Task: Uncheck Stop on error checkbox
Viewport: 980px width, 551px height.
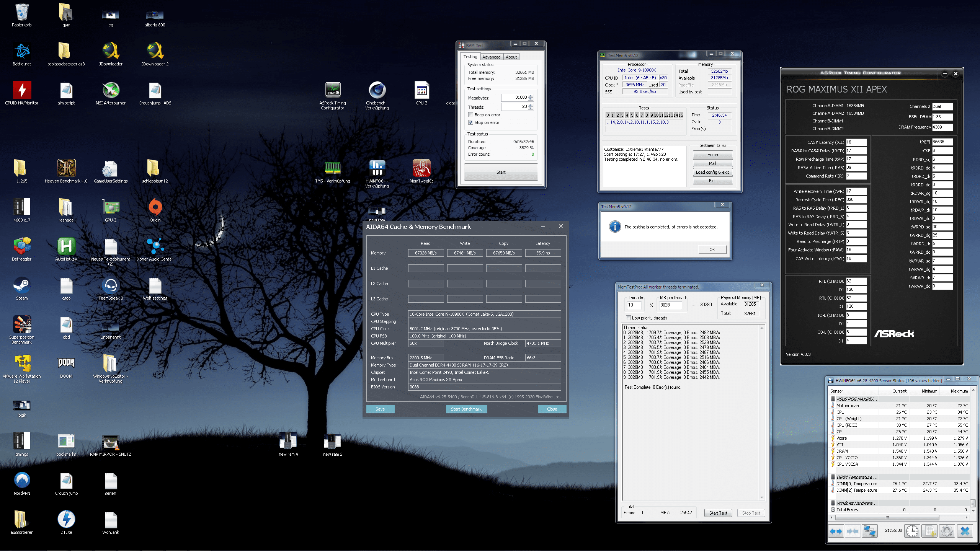Action: pos(470,122)
